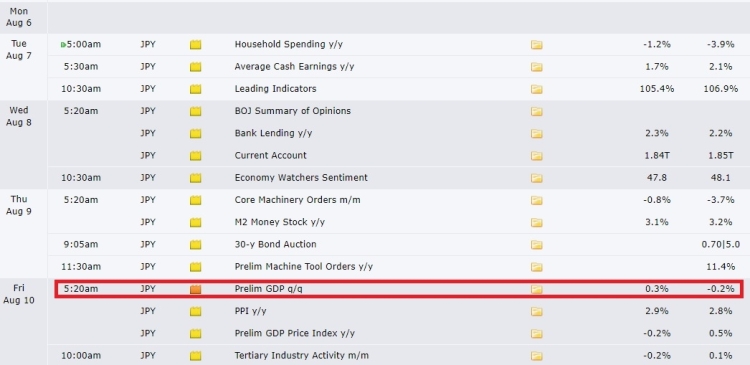The width and height of the screenshot is (750, 365).
Task: Click the Mon Aug 6 date cell
Action: pyautogui.click(x=19, y=17)
